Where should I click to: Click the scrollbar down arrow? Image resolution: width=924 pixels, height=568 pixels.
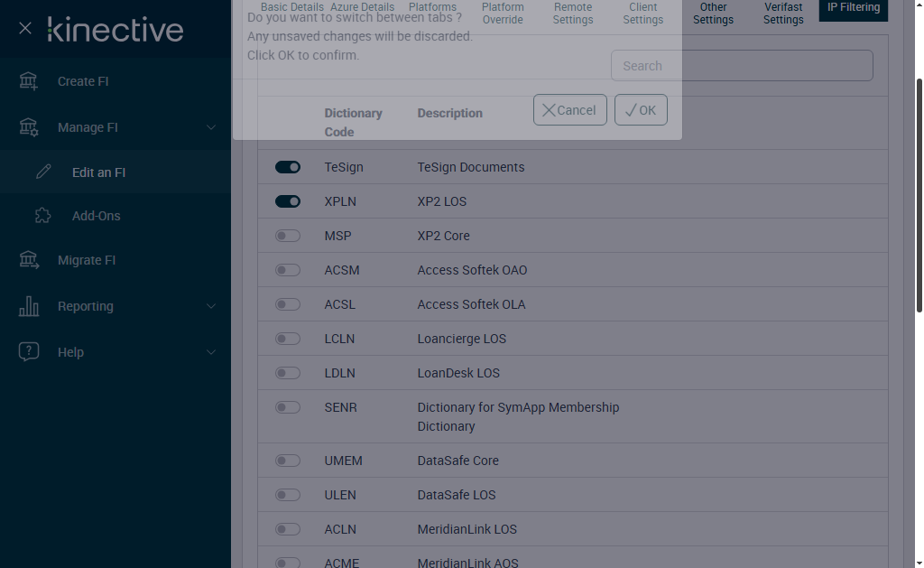click(x=919, y=563)
